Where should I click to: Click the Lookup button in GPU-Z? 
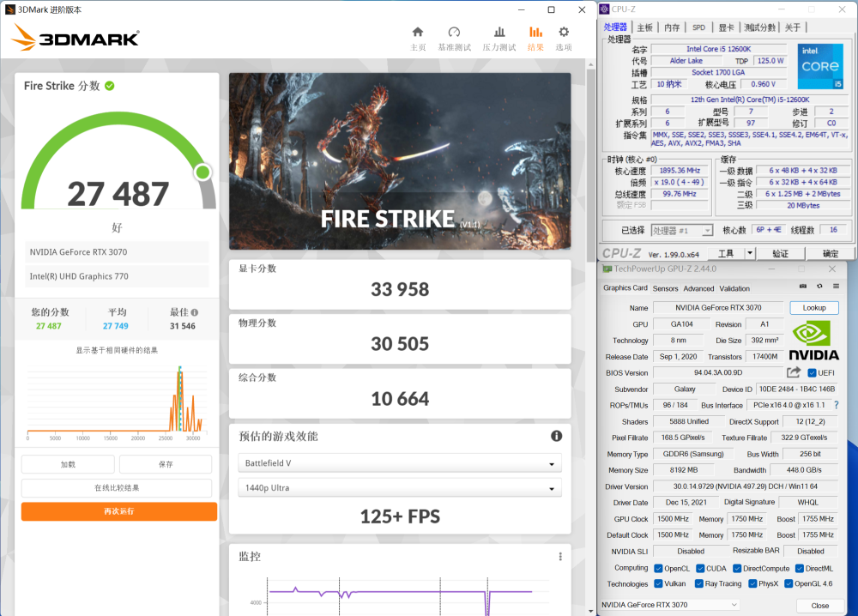click(x=813, y=307)
